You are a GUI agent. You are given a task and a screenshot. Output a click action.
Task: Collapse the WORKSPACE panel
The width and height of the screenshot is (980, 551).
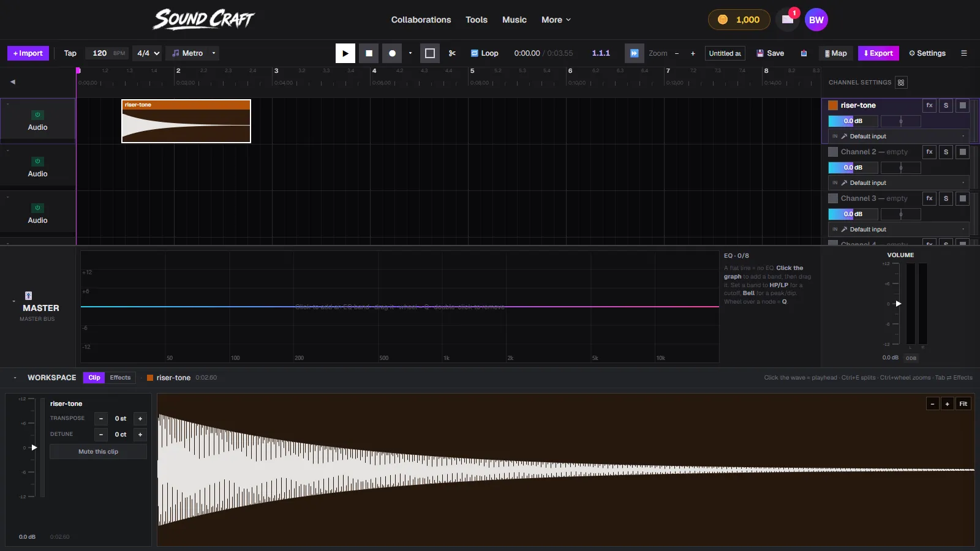tap(15, 378)
